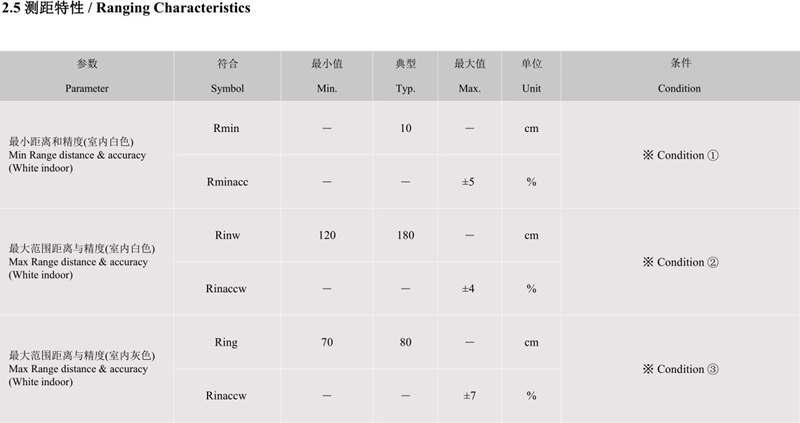Select the Rmin symbol cell
The width and height of the screenshot is (800, 423).
(x=227, y=129)
